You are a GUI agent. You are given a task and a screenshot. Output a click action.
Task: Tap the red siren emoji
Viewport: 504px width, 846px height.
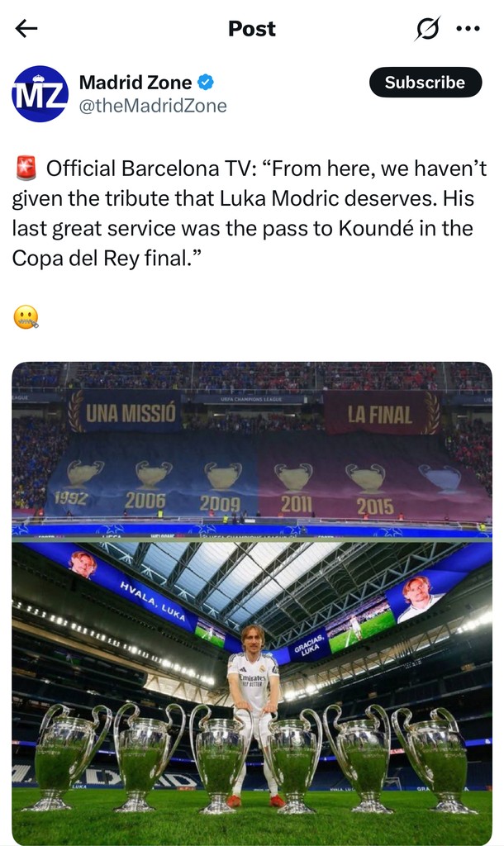(x=26, y=170)
